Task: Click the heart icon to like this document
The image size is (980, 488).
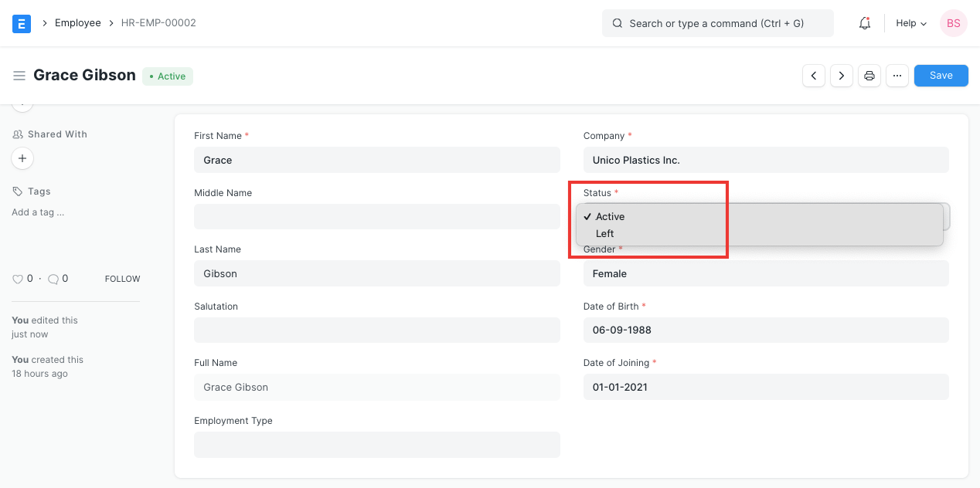Action: 17,278
